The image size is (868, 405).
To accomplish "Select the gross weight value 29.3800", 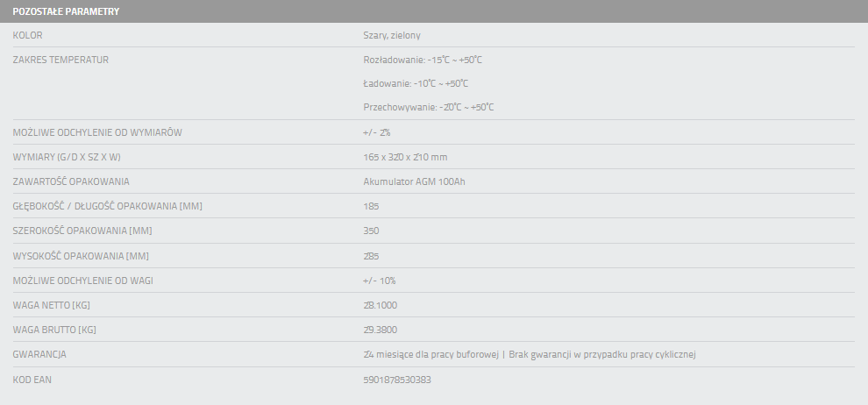I will tap(380, 330).
